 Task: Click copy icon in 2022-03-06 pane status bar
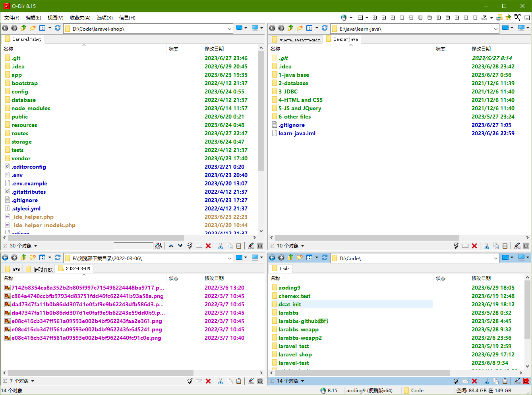tap(230, 381)
